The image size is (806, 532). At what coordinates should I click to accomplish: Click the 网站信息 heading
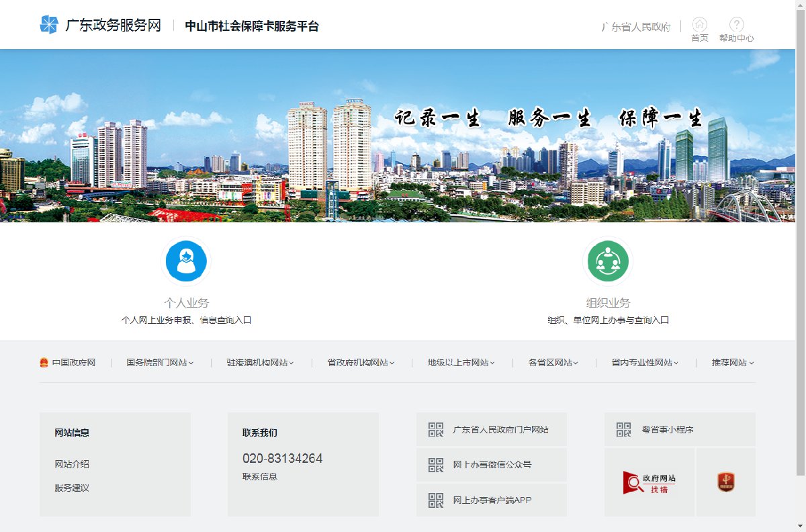pos(72,433)
